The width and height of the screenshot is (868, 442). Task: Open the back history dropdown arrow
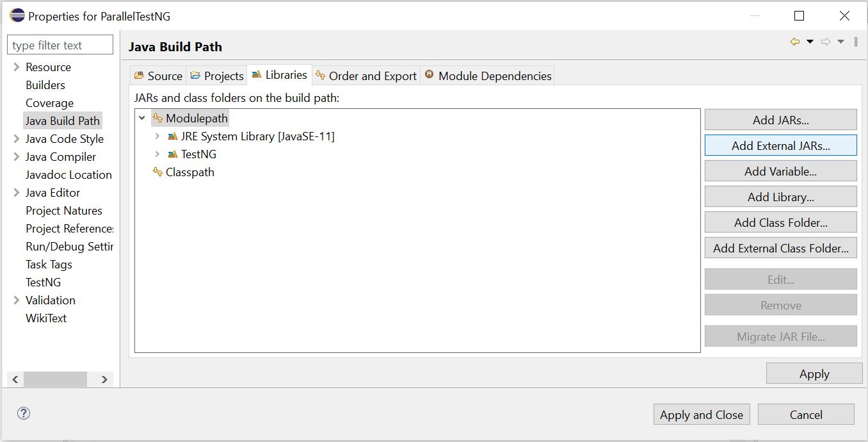tap(810, 42)
